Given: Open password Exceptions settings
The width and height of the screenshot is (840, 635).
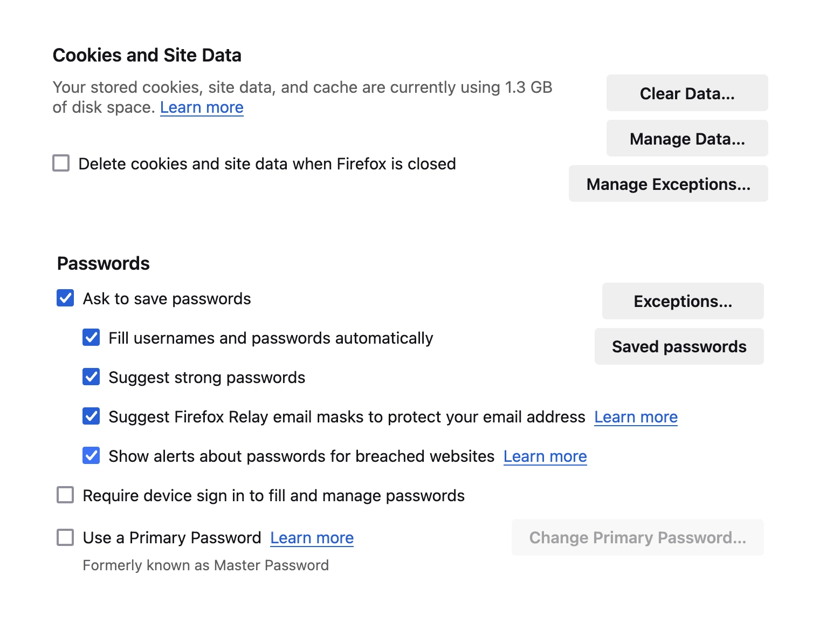Looking at the screenshot, I should coord(682,301).
